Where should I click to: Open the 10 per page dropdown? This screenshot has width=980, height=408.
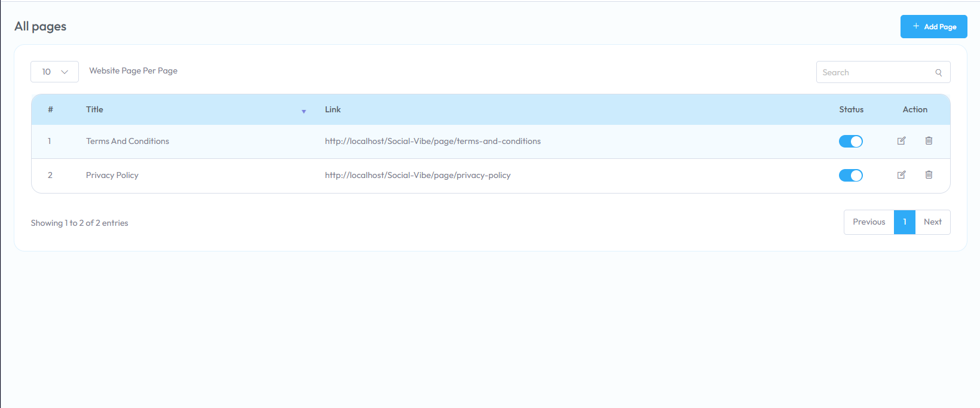54,72
